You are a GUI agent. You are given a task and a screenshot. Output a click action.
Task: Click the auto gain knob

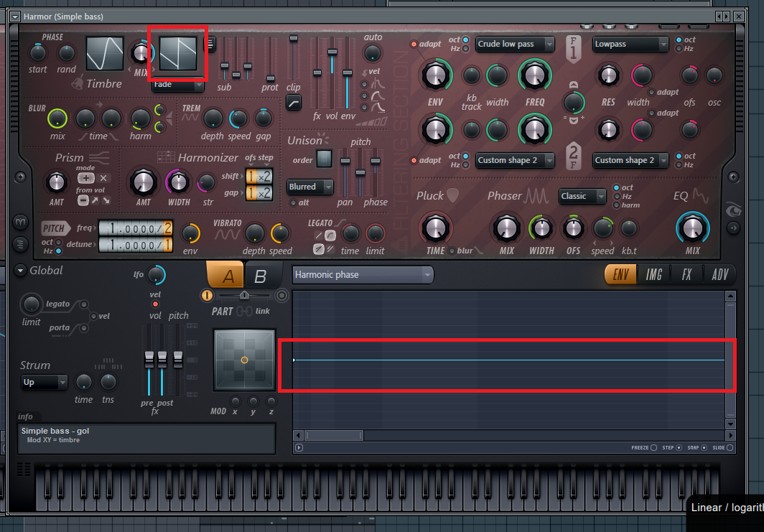(x=373, y=52)
